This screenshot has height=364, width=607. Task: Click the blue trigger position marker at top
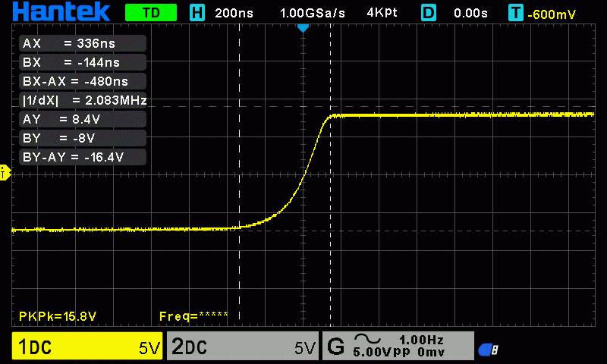click(303, 28)
